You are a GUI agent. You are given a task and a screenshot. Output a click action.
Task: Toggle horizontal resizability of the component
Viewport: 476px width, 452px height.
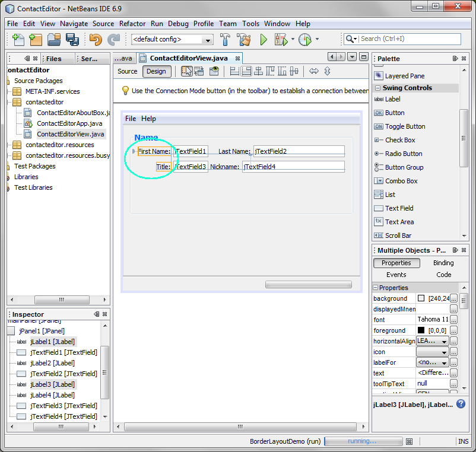coord(314,71)
